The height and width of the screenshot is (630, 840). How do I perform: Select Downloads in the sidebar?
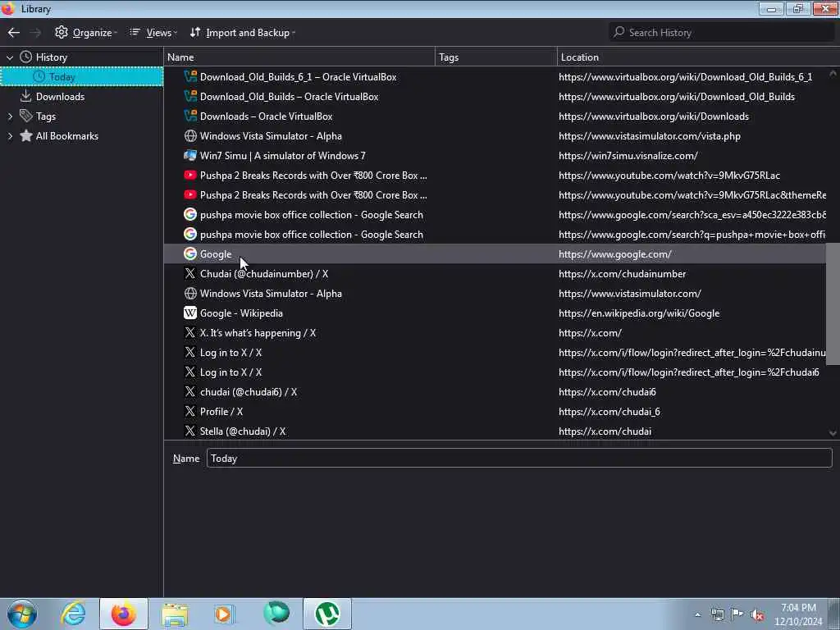tap(60, 97)
